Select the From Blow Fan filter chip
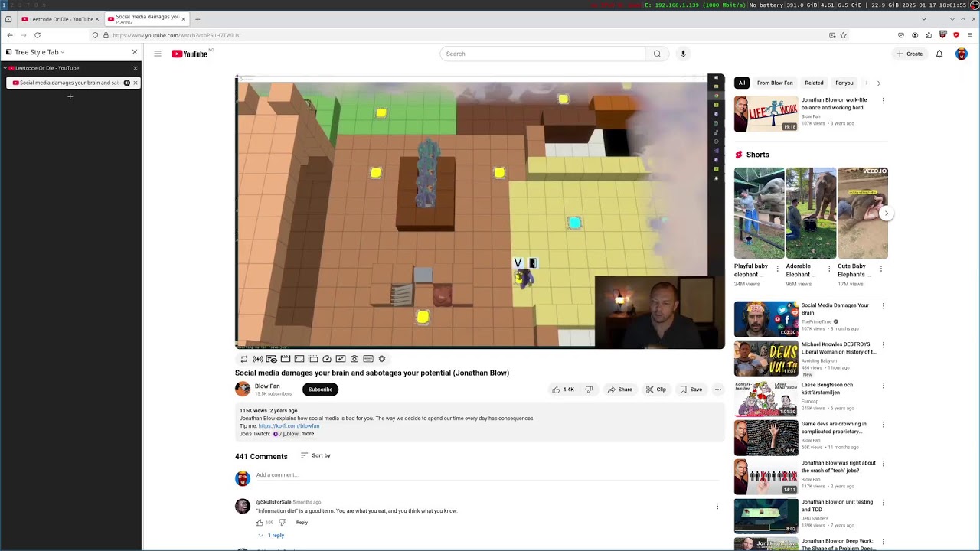This screenshot has width=980, height=551. click(775, 83)
